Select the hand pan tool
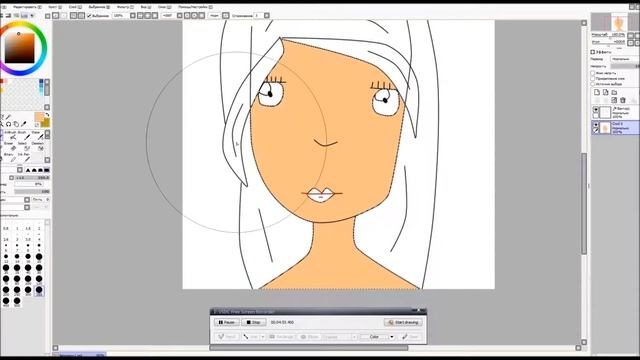Screen dimensions: 640x360 click(16, 124)
